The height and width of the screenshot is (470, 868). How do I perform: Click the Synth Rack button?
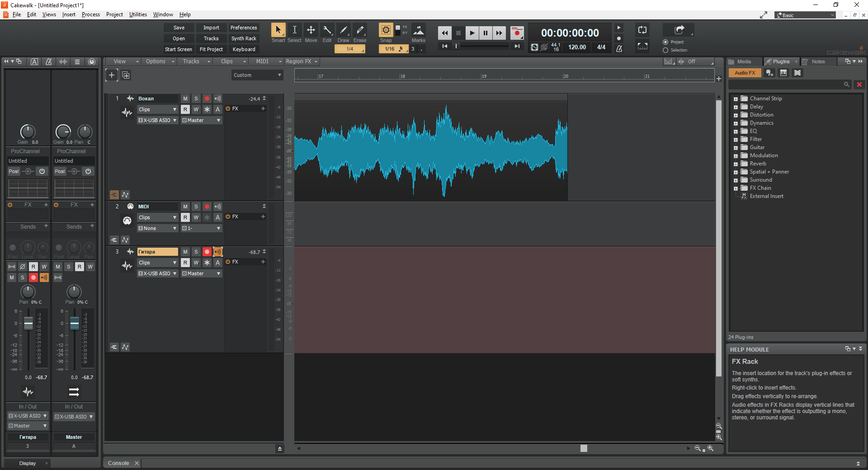(x=244, y=38)
